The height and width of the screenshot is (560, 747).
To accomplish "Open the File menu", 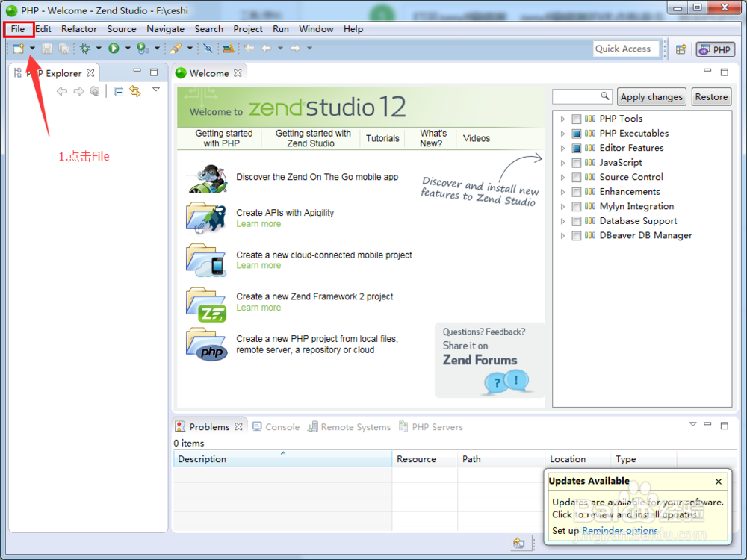I will pos(18,29).
